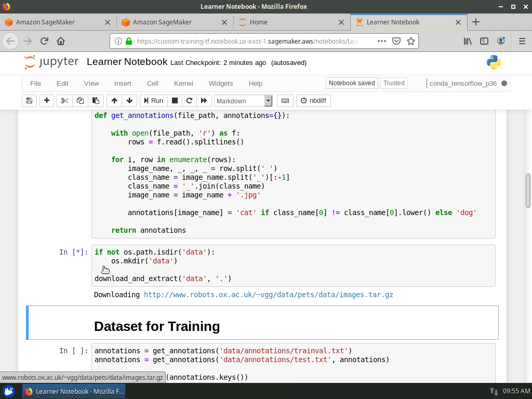Click the save and checkpoint icon
The width and height of the screenshot is (532, 399).
tap(30, 101)
